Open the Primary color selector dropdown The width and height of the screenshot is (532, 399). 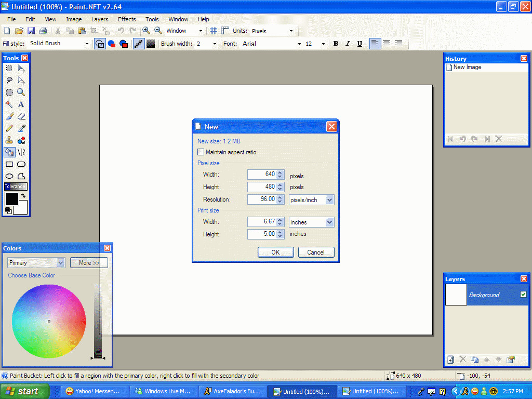(x=60, y=263)
